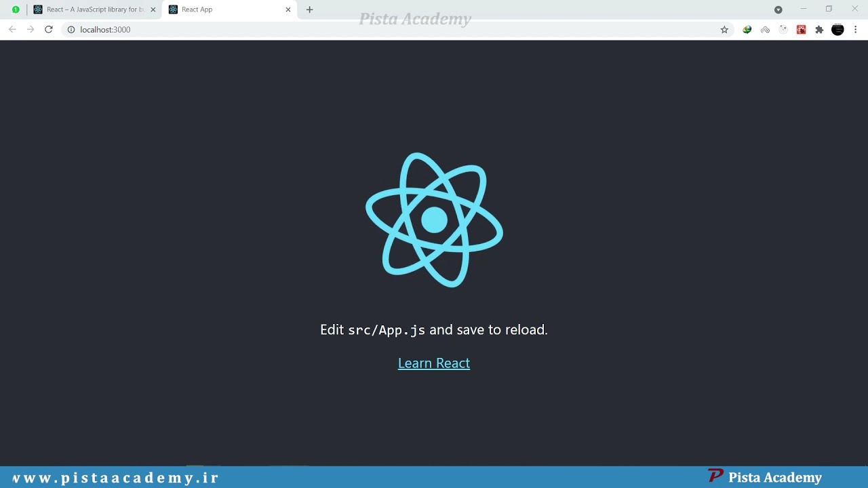View site information icon

71,30
